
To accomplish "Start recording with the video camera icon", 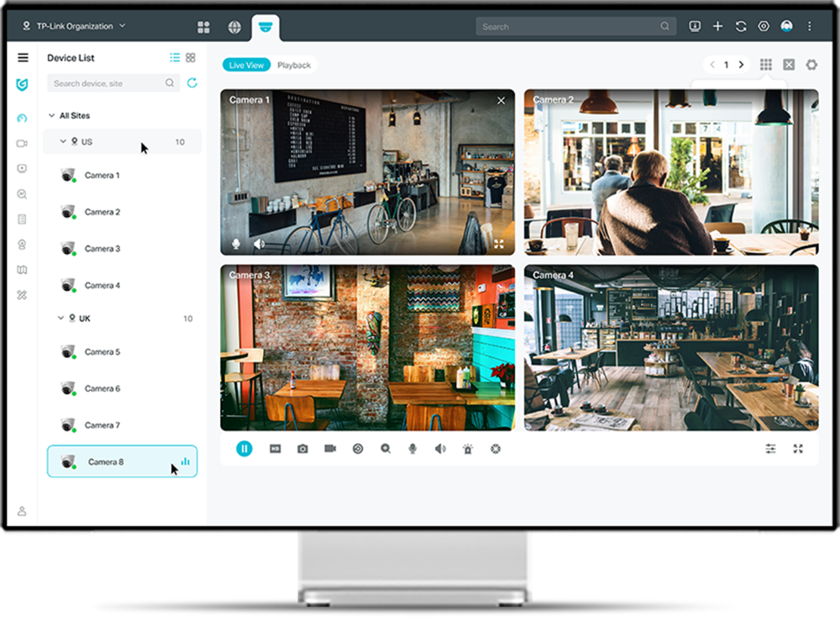I will [328, 448].
